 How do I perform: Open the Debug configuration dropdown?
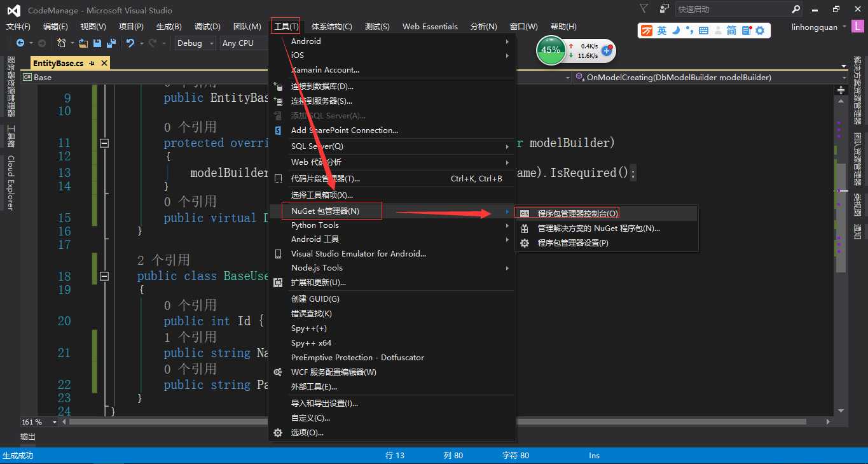click(x=195, y=43)
